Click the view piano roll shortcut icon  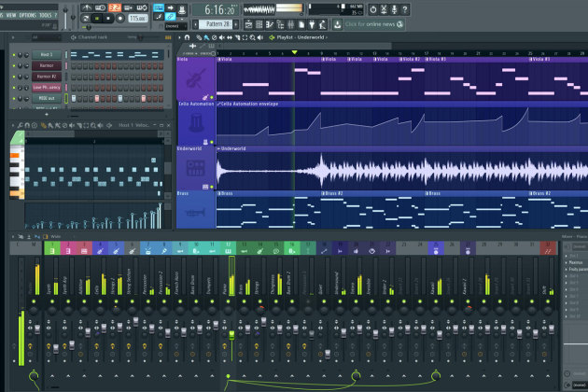(x=270, y=24)
